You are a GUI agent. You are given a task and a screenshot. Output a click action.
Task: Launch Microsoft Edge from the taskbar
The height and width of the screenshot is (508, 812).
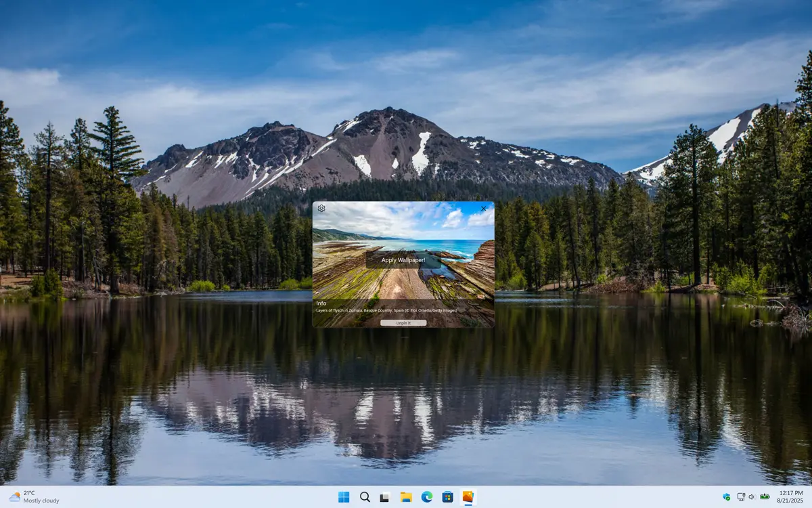pos(427,497)
